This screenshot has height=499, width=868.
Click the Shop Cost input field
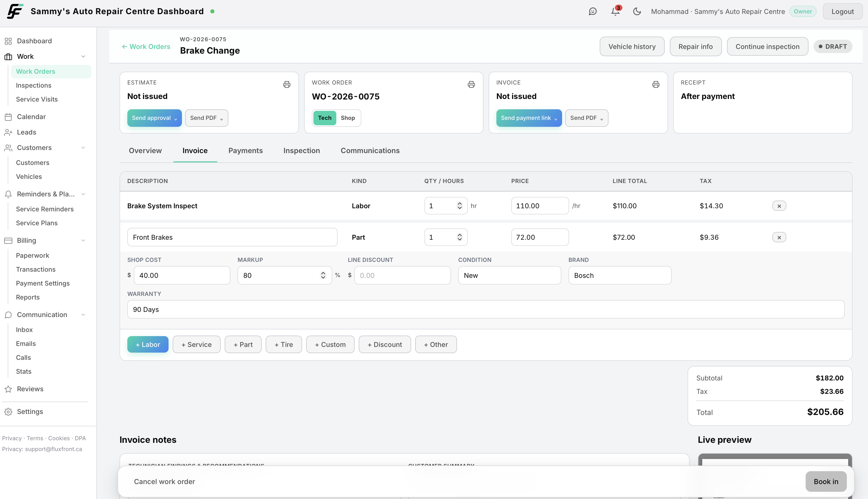point(182,275)
